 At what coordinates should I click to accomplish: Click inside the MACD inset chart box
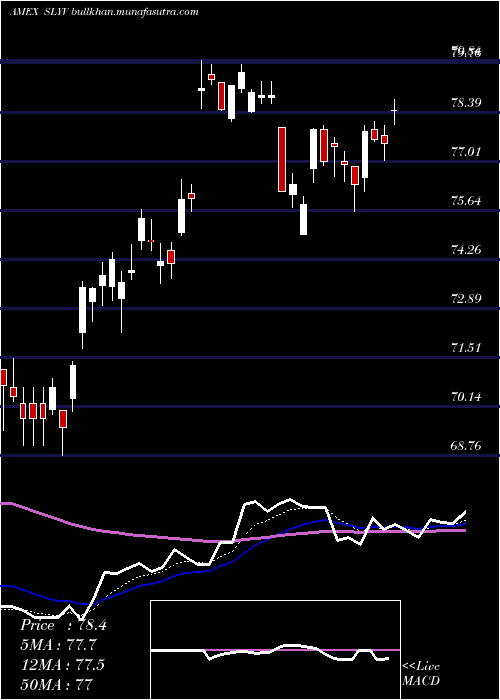click(x=275, y=650)
